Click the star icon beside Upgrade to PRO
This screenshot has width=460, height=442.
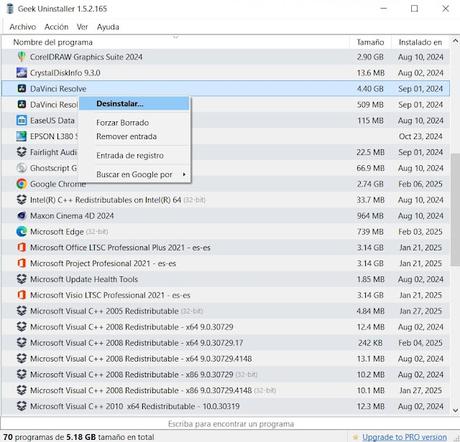tap(356, 437)
